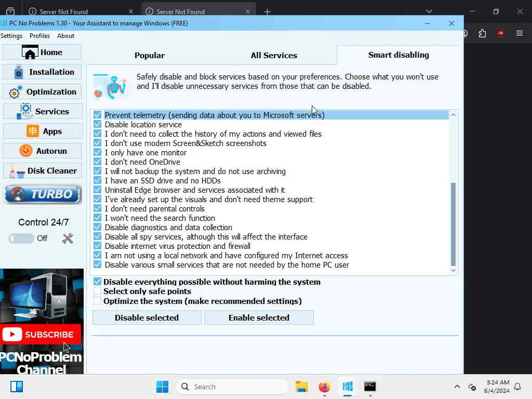Toggle don't need theme support checkbox
The height and width of the screenshot is (399, 532).
pyautogui.click(x=97, y=199)
